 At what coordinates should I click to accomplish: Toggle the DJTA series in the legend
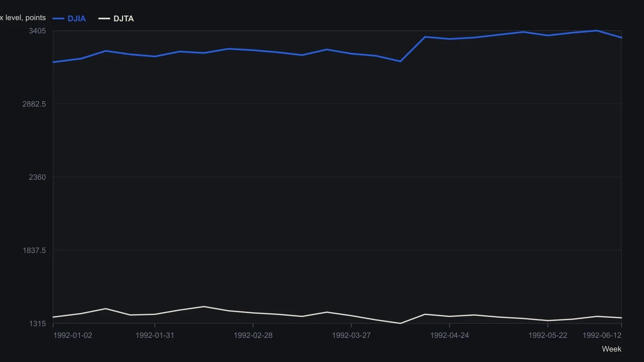point(116,19)
